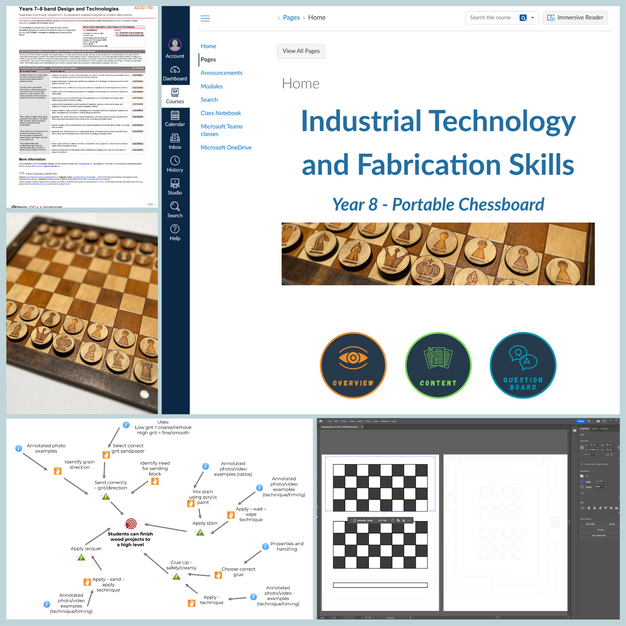Open the Account icon in sidebar
The image size is (626, 626).
tap(175, 47)
